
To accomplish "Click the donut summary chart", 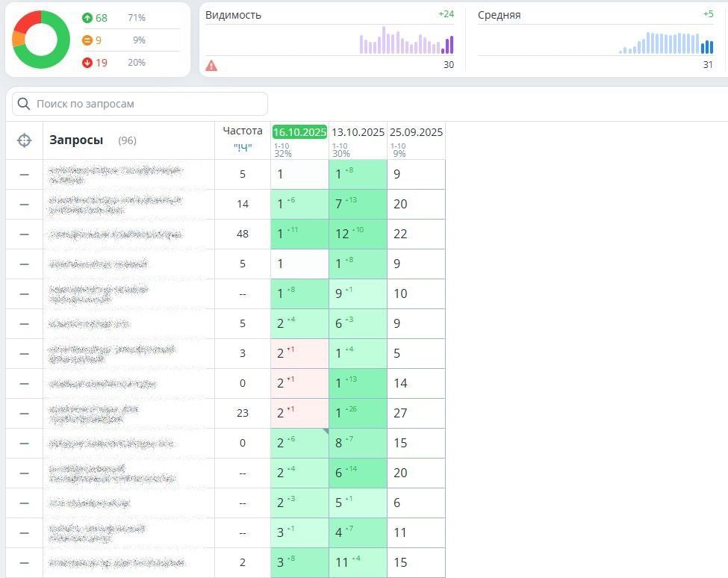I will [x=40, y=38].
